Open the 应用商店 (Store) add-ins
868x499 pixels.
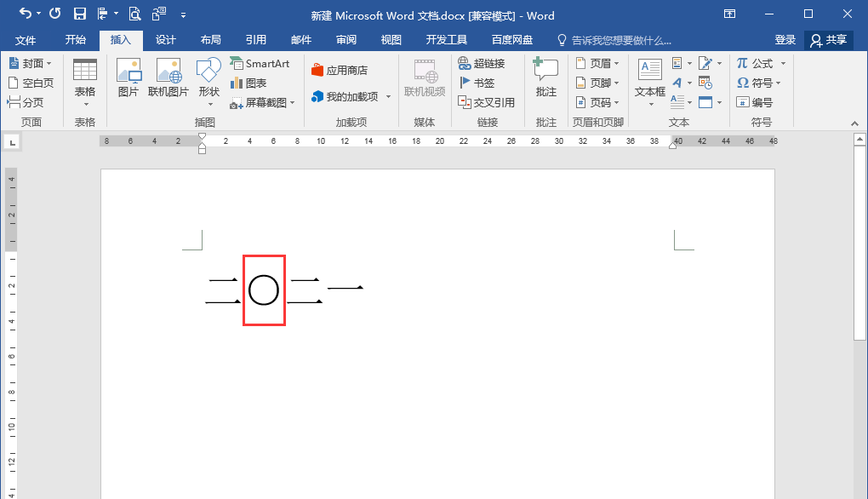339,71
